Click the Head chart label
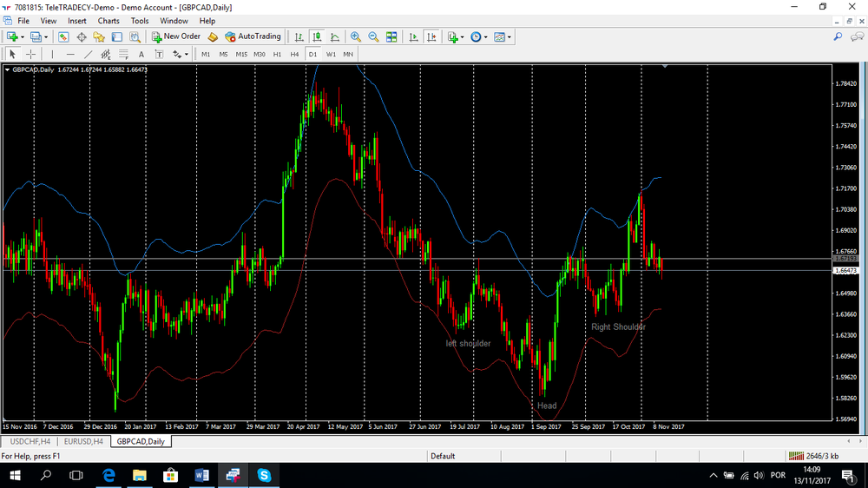Screen dimensions: 868x488 547,406
